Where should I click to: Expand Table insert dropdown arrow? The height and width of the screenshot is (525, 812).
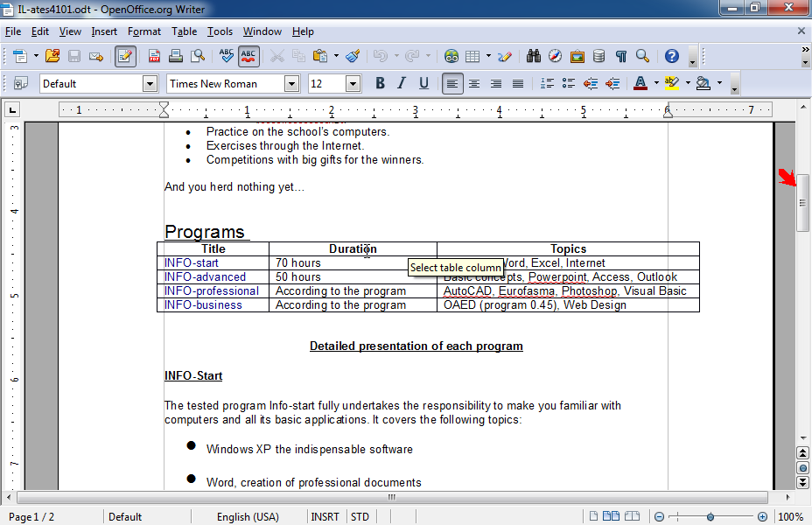(488, 56)
